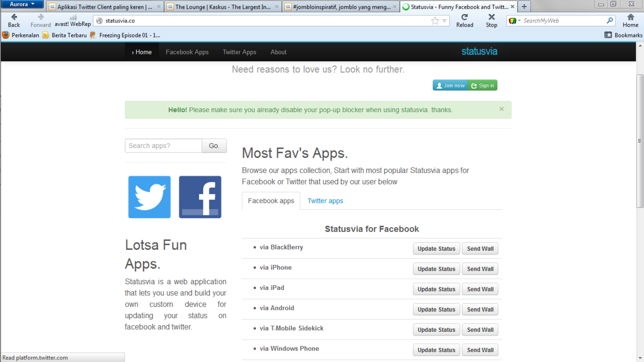Open search engine selector dropdown
Screen dimensions: 644x362
pos(514,21)
